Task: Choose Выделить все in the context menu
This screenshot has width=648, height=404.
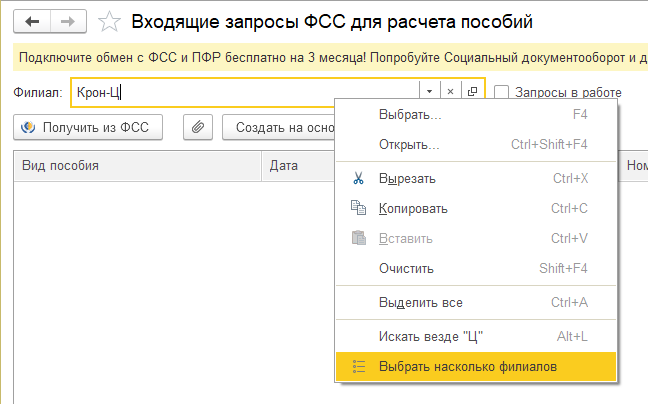Action: [x=420, y=302]
